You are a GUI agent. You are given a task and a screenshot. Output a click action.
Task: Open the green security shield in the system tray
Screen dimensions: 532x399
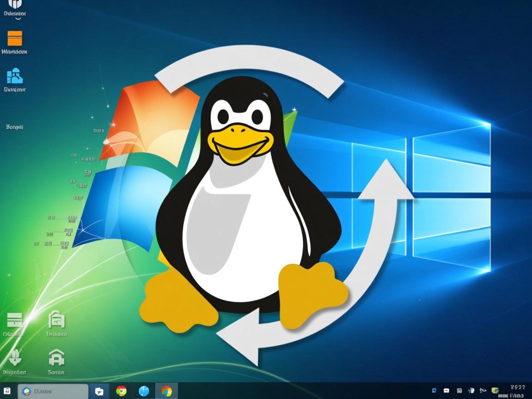pyautogui.click(x=496, y=390)
